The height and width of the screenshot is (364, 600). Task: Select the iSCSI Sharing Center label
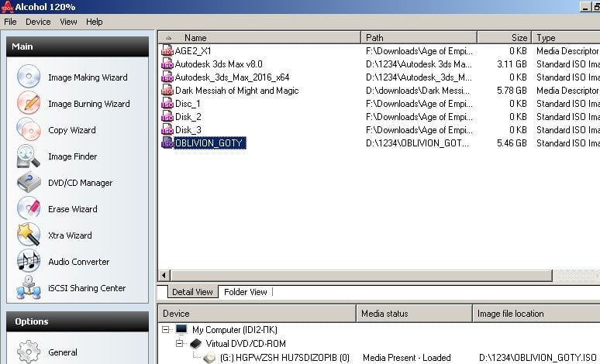(87, 288)
